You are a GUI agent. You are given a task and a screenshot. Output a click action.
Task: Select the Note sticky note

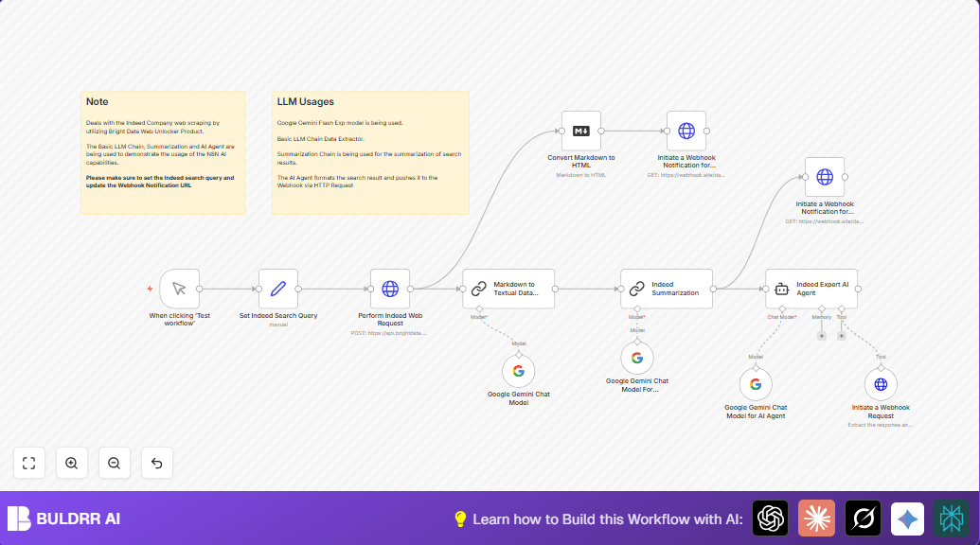tap(163, 153)
